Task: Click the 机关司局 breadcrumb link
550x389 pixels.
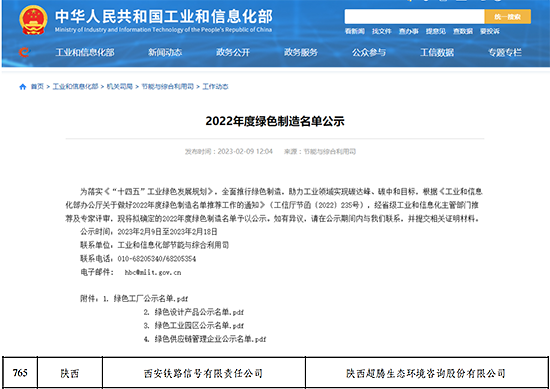Action: click(120, 87)
